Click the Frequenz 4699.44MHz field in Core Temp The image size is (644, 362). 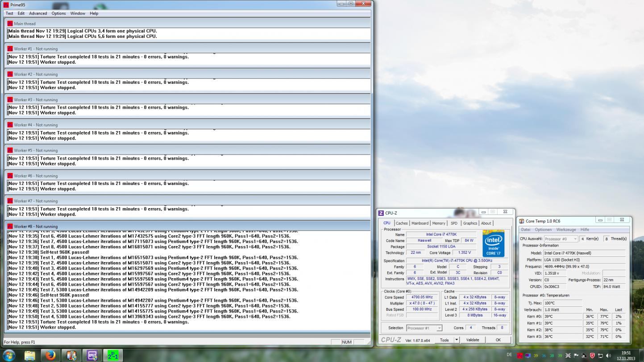click(x=585, y=266)
